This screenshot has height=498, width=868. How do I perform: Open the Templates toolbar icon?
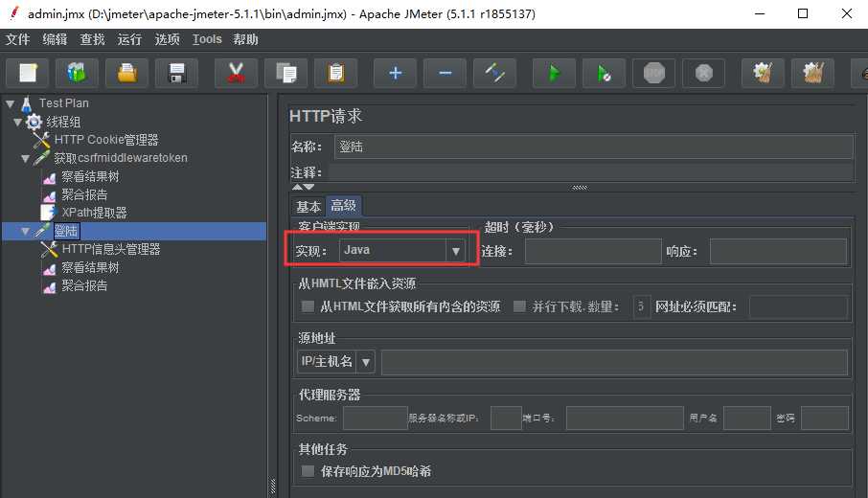(x=77, y=73)
